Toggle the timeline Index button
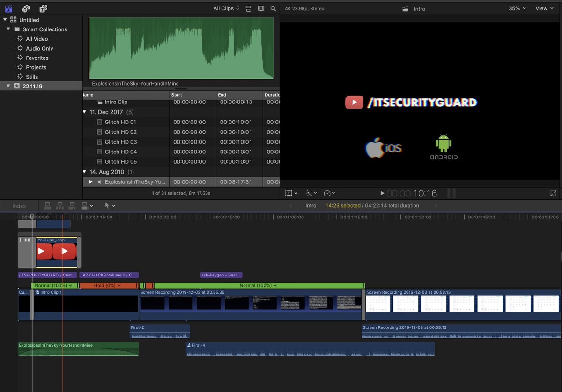Image resolution: width=562 pixels, height=392 pixels. [x=19, y=206]
